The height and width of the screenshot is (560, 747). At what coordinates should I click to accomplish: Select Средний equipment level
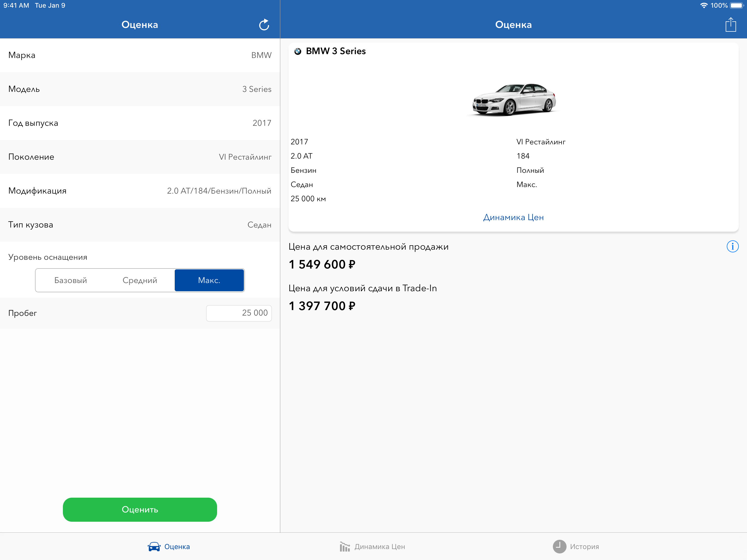[x=140, y=280]
